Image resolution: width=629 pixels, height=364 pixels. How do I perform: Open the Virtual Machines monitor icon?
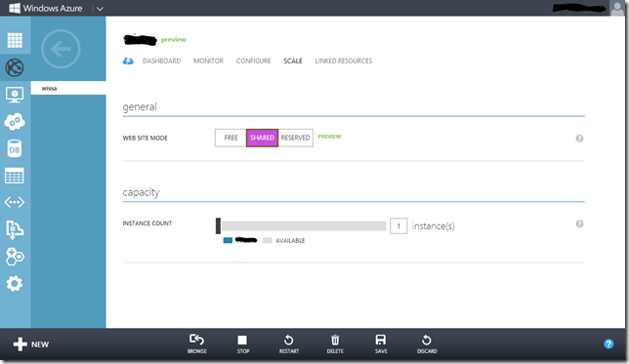click(15, 95)
